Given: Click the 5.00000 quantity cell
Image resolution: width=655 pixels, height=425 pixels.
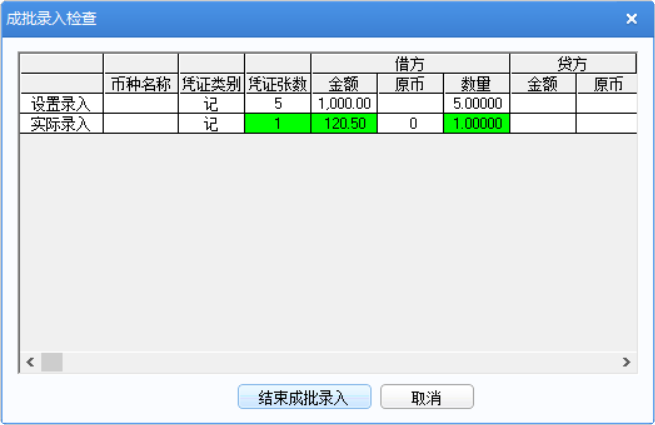Looking at the screenshot, I should (x=477, y=103).
